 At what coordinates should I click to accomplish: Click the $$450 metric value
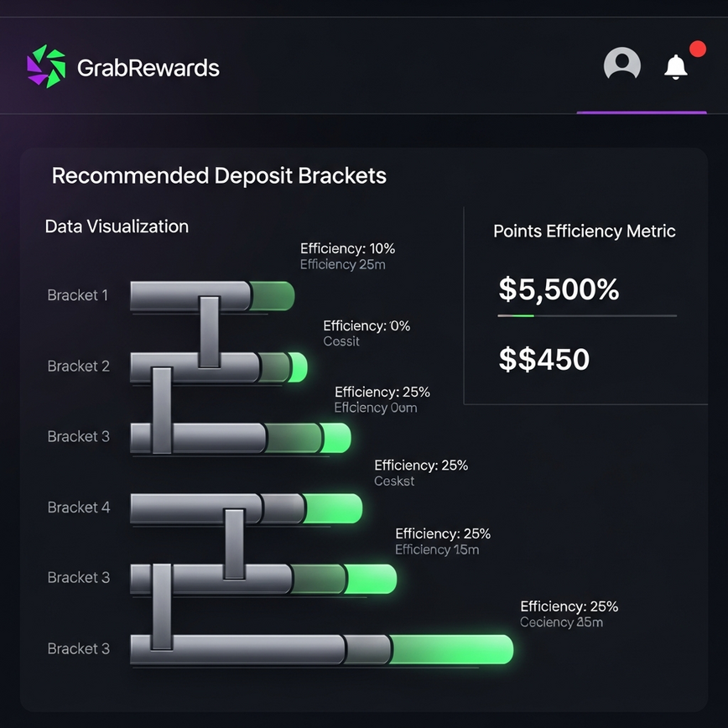(x=543, y=359)
